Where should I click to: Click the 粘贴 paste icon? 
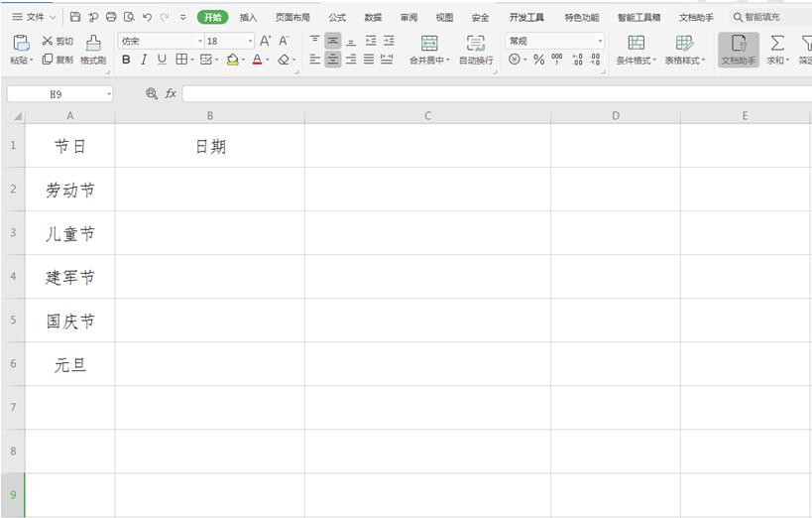click(x=21, y=43)
